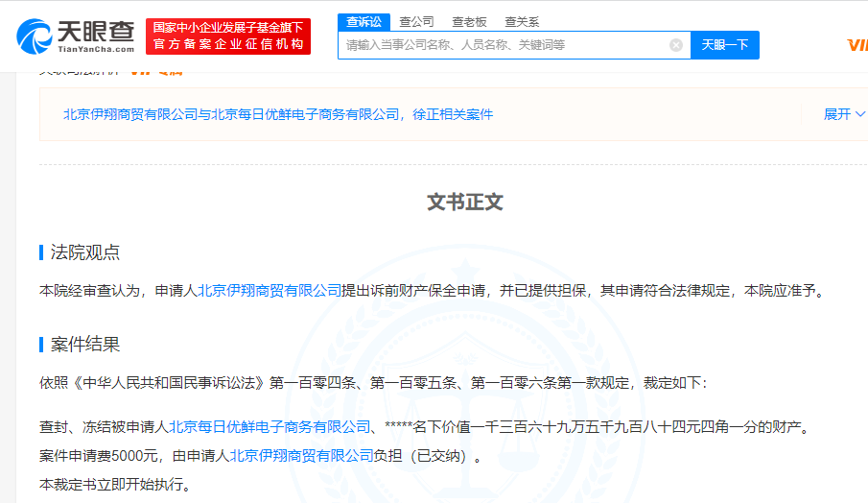Switch to the 查关系 tab

522,22
